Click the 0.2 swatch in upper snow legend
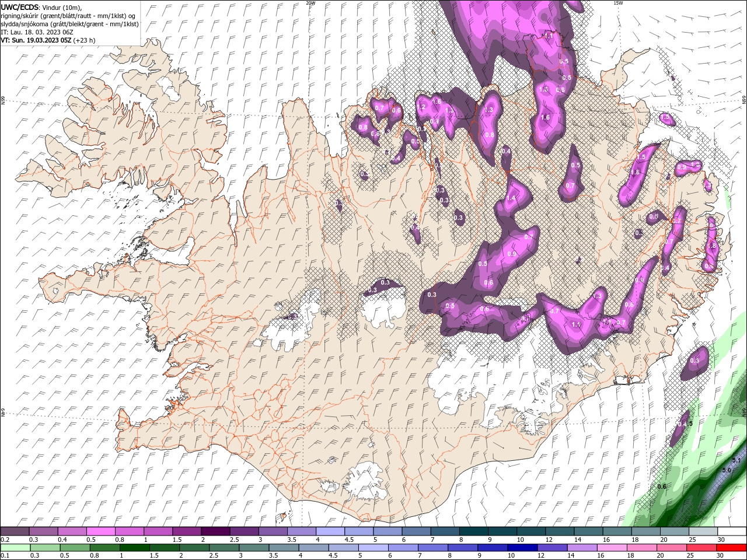 pyautogui.click(x=15, y=531)
